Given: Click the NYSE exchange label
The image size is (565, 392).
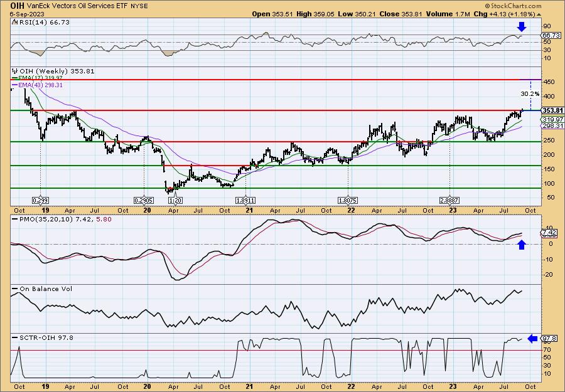Looking at the screenshot, I should point(139,6).
